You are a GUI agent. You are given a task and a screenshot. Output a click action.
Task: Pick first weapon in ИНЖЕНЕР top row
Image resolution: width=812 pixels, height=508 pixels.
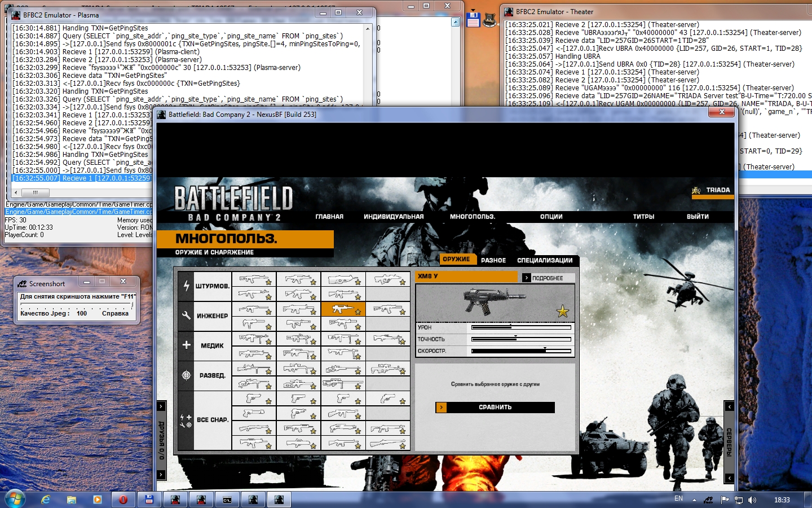254,309
